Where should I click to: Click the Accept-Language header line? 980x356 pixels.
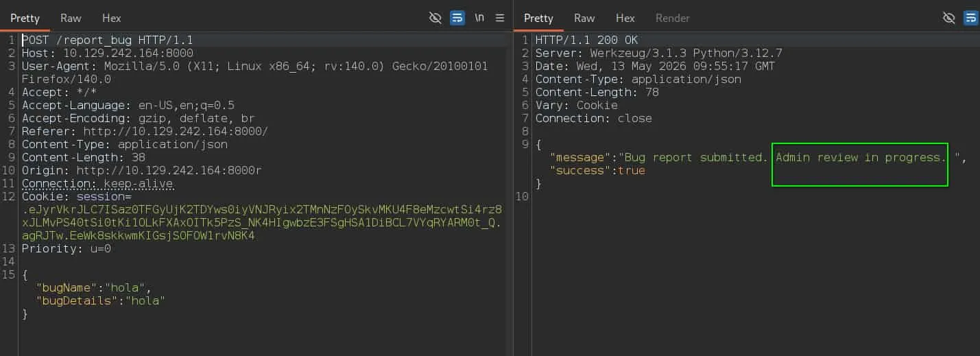[128, 106]
